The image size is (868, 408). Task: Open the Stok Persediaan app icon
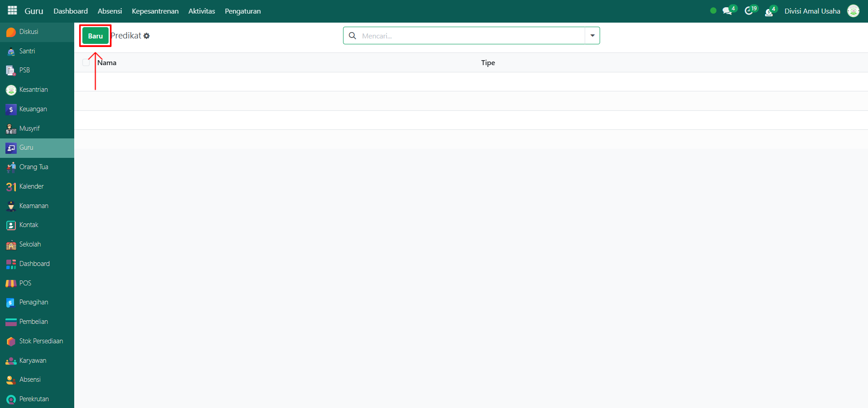click(11, 342)
